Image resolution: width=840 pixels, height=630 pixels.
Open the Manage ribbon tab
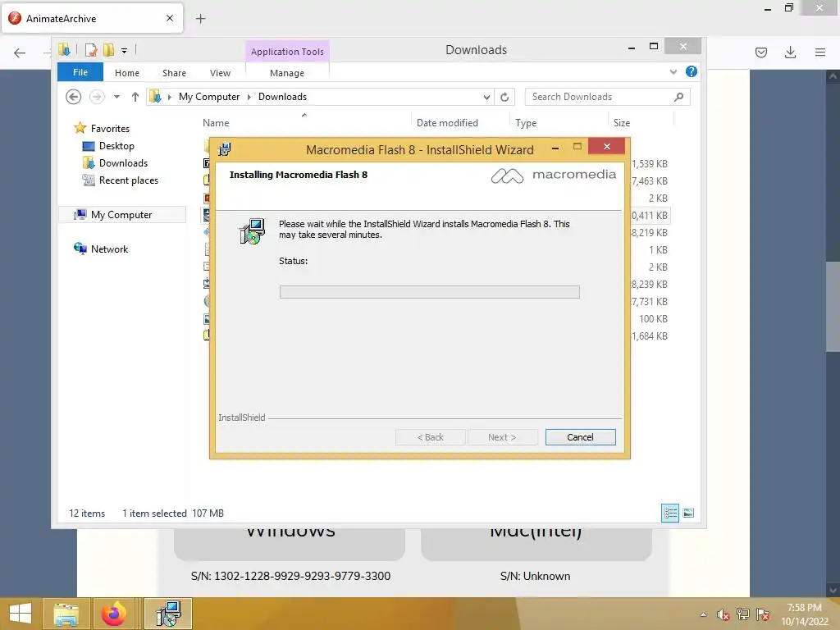tap(287, 73)
